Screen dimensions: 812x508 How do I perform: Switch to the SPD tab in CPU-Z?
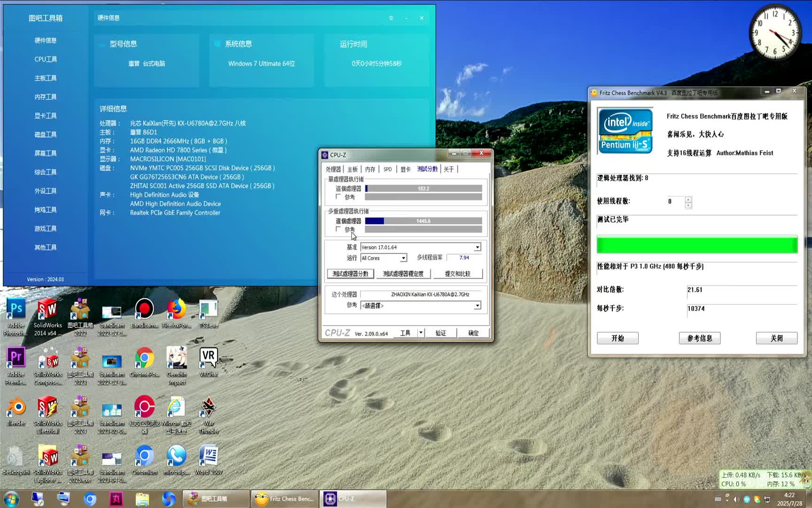click(x=387, y=169)
